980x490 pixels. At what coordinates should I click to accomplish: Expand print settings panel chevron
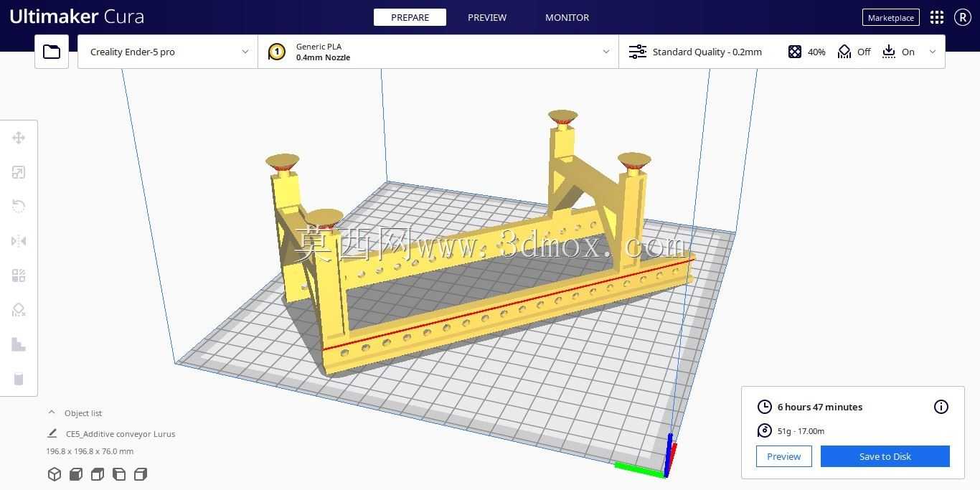[933, 52]
